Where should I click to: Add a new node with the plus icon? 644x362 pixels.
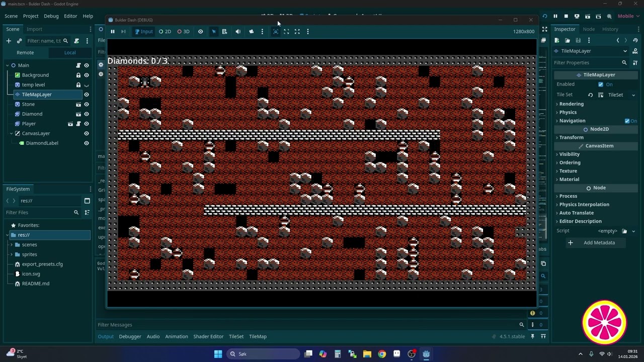(9, 41)
